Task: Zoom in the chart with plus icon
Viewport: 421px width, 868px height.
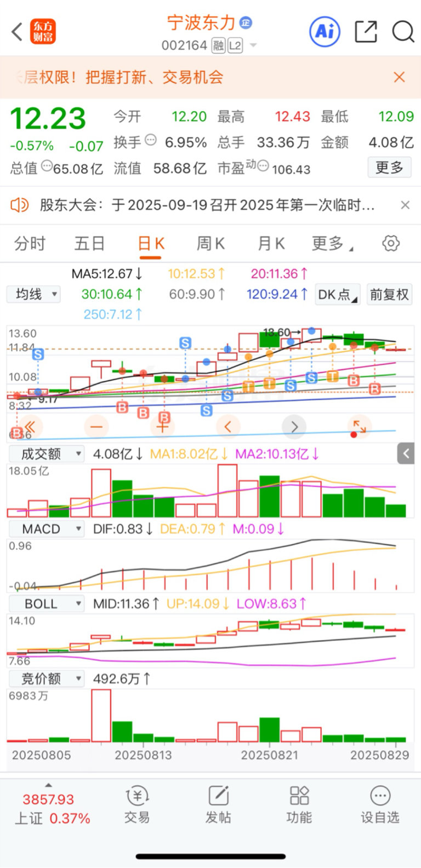Action: click(163, 427)
